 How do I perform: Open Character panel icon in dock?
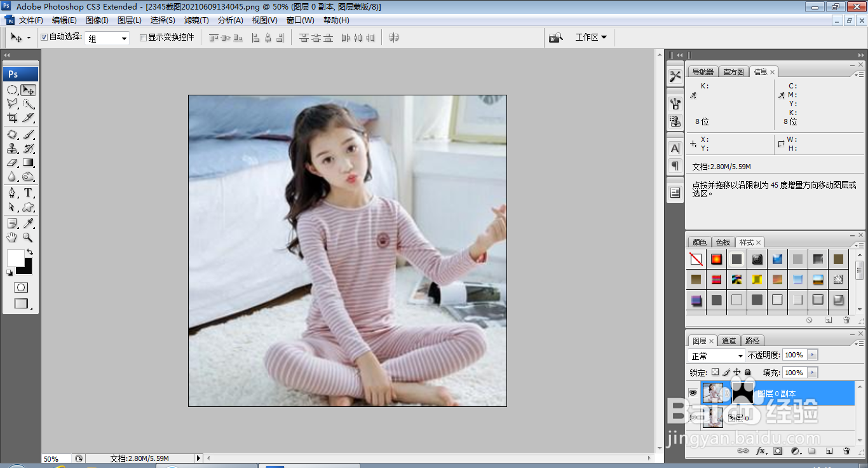(x=675, y=148)
